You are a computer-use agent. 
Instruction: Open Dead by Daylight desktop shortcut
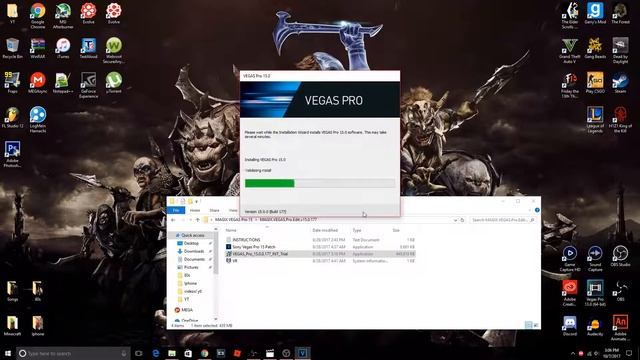click(620, 50)
